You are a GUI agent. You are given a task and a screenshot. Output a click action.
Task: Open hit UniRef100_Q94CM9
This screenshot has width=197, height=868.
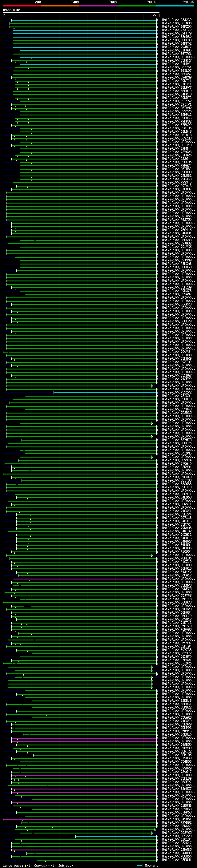pos(177,78)
